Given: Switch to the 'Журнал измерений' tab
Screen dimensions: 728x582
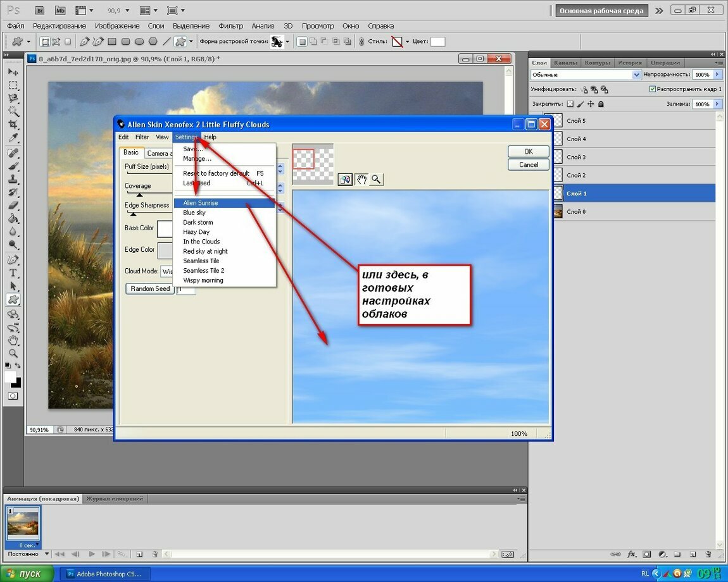Looking at the screenshot, I should tap(114, 498).
